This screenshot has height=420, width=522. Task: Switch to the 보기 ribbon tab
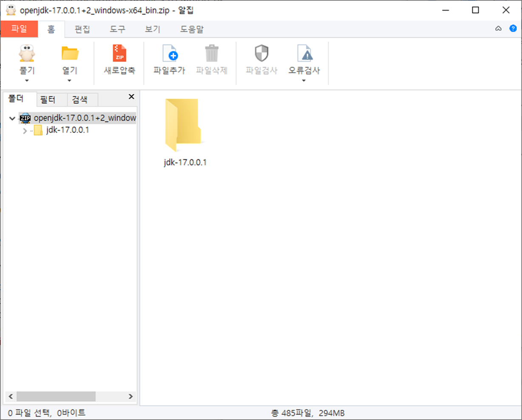153,29
